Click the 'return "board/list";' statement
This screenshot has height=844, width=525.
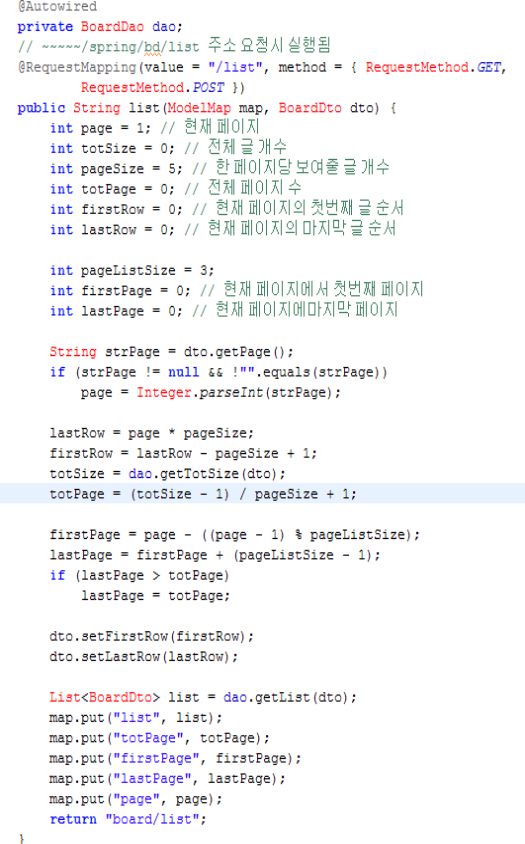pyautogui.click(x=128, y=820)
